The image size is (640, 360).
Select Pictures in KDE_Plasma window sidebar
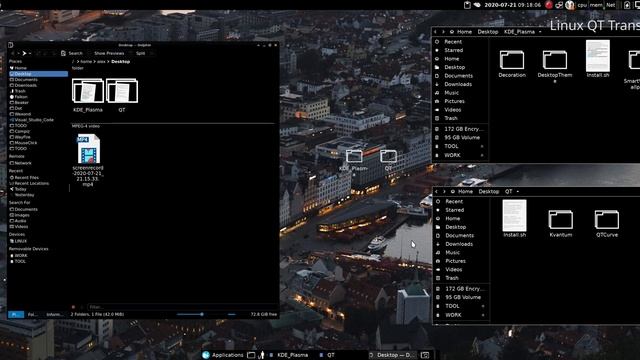point(454,101)
